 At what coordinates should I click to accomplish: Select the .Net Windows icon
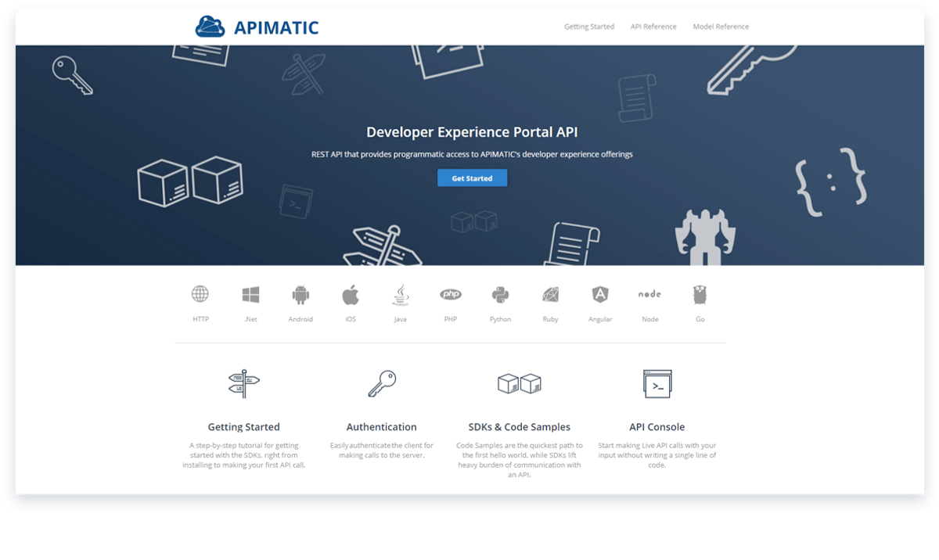click(250, 295)
